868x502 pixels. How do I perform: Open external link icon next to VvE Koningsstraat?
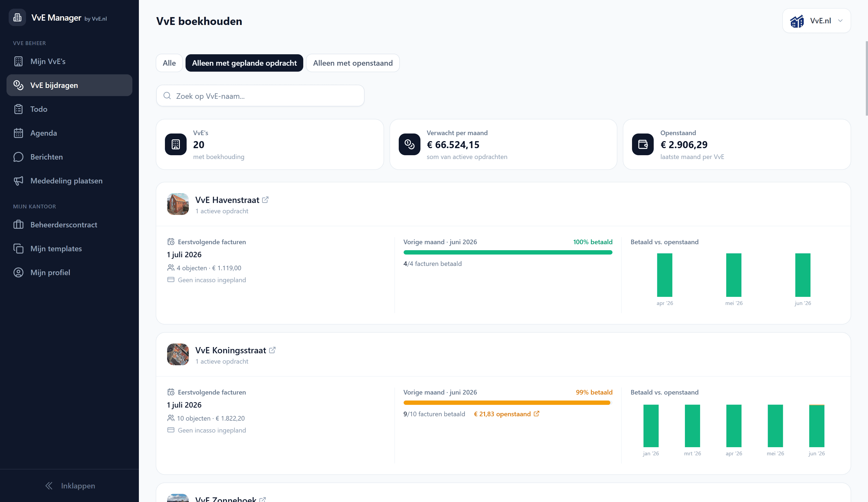coord(272,350)
